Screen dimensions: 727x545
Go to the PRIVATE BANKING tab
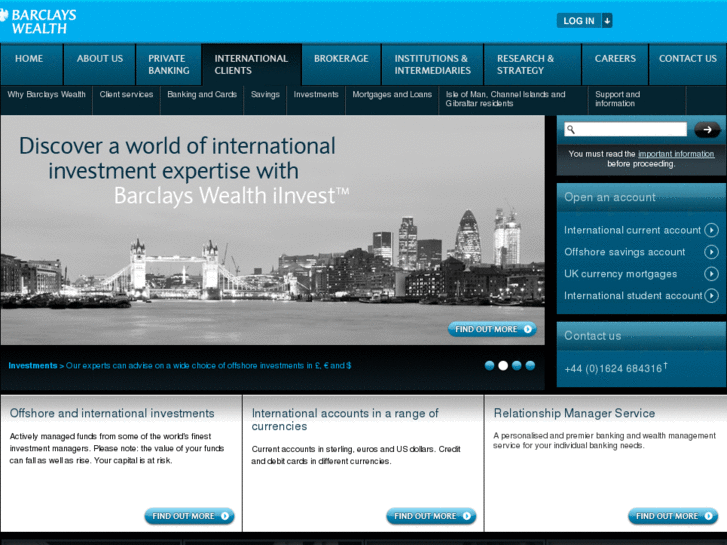(x=169, y=64)
